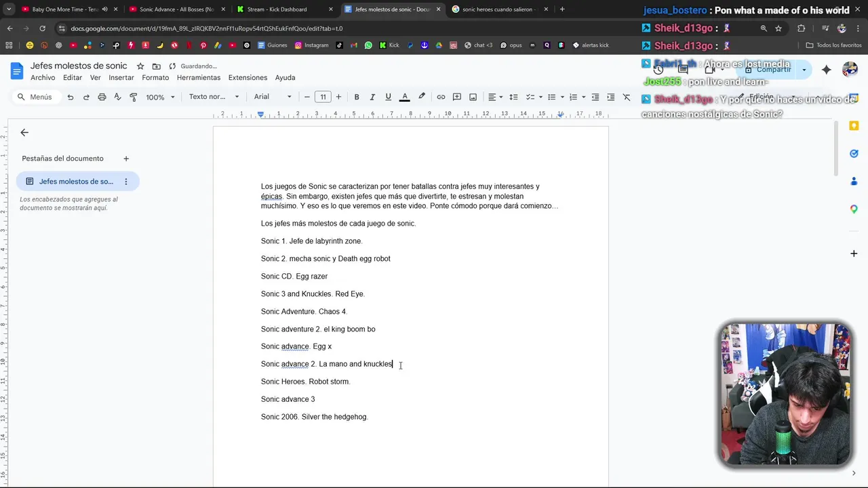Open the Gemini sparkle icon
Screen dimensions: 868x488
[826, 70]
